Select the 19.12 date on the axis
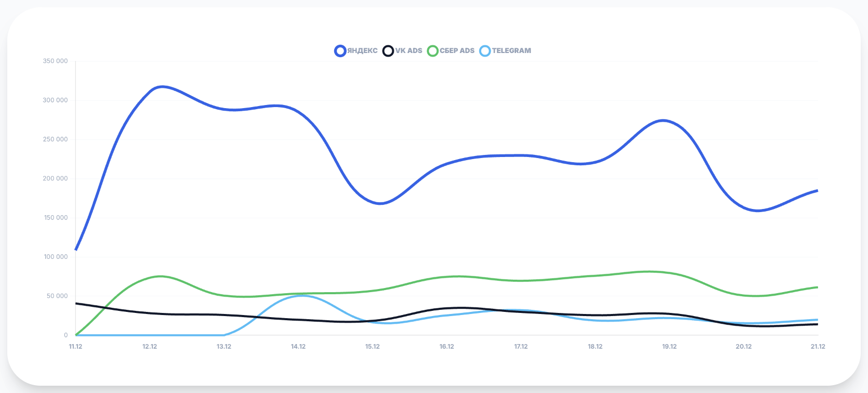The height and width of the screenshot is (393, 868). point(669,347)
